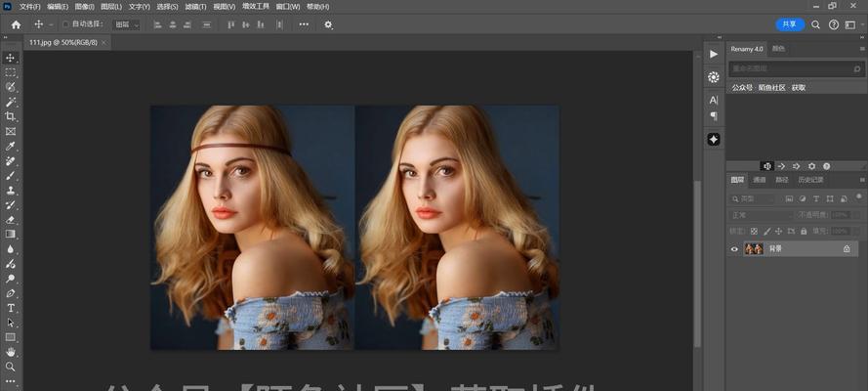Open the workspace switcher dropdown icon
868x391 pixels.
click(x=850, y=24)
